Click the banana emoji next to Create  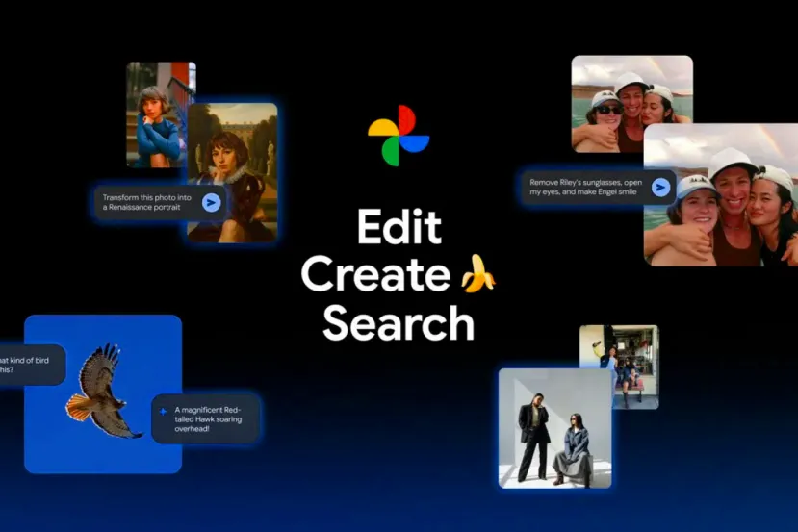coord(477,273)
